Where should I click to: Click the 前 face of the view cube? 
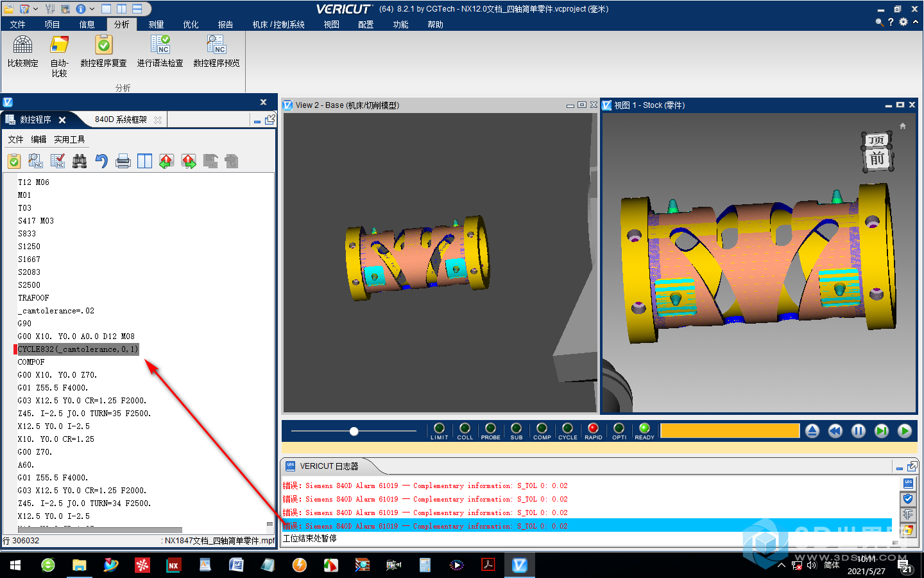(877, 159)
